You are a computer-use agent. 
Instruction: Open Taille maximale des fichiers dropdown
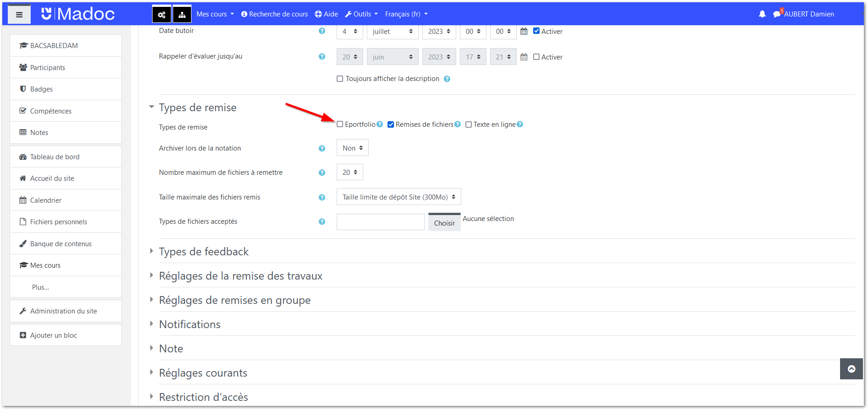(x=399, y=197)
